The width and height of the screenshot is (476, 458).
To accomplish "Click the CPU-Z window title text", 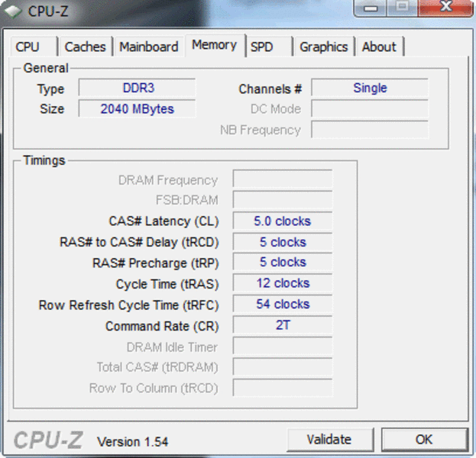I will [x=48, y=11].
